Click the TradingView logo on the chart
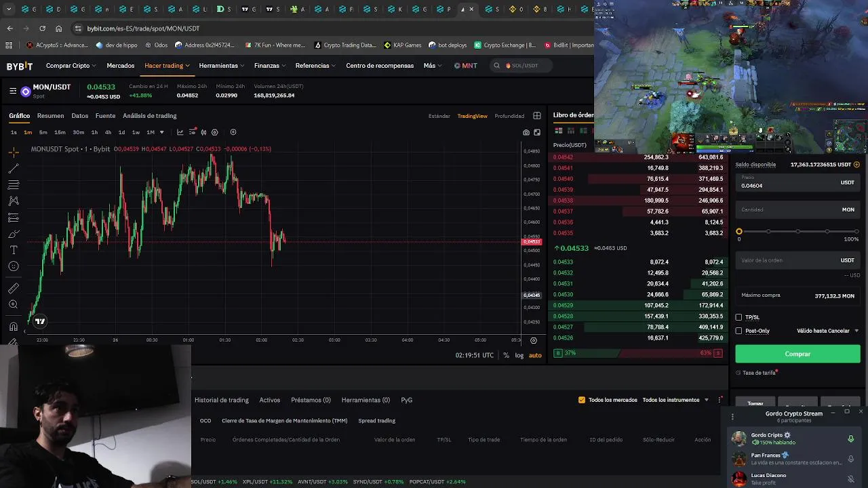This screenshot has height=488, width=868. pos(40,321)
